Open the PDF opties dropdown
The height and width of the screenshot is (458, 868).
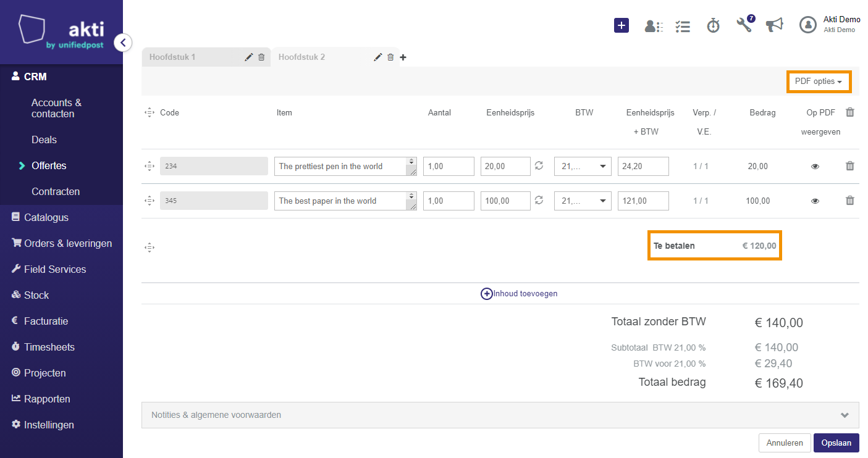coord(819,81)
